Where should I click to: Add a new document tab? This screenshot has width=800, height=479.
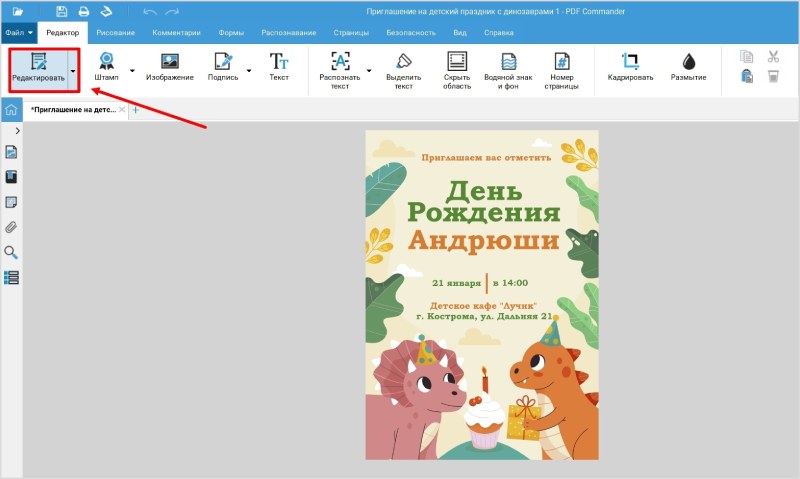point(136,110)
